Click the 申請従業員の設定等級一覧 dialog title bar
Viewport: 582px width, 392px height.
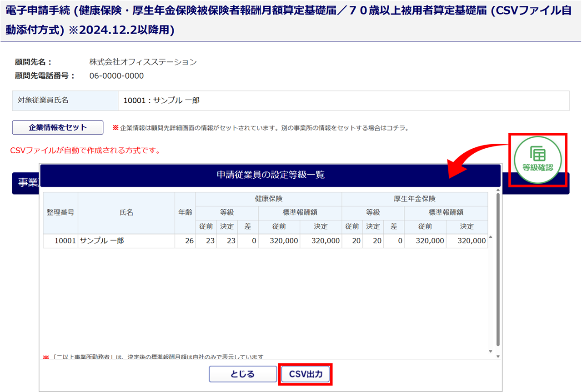click(271, 175)
